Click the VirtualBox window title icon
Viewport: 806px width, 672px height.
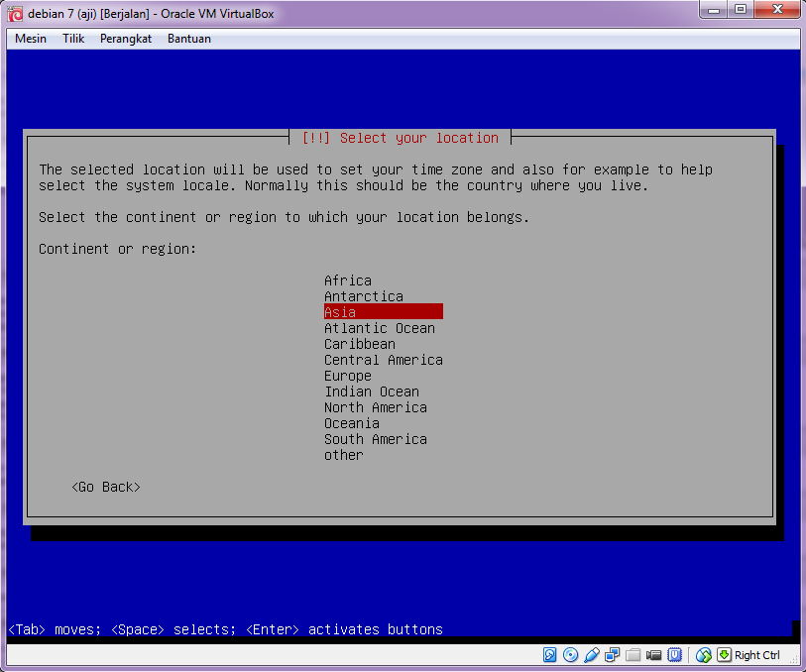coord(15,14)
